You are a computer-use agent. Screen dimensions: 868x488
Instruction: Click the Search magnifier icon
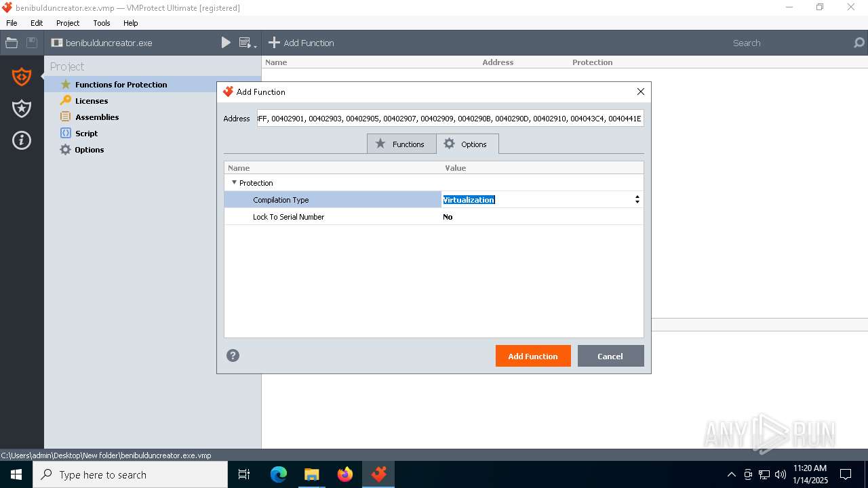(x=859, y=43)
